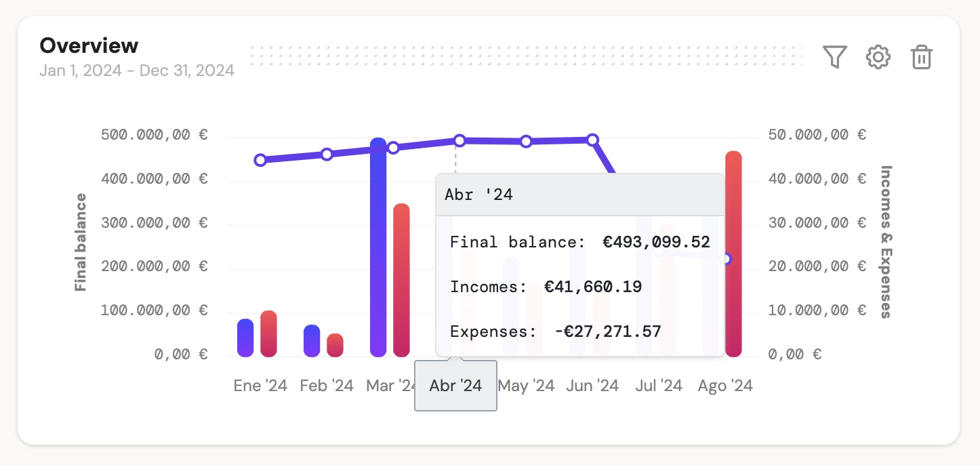The height and width of the screenshot is (465, 980).
Task: Click the red Mar '24 expenses bar
Action: coord(402,279)
